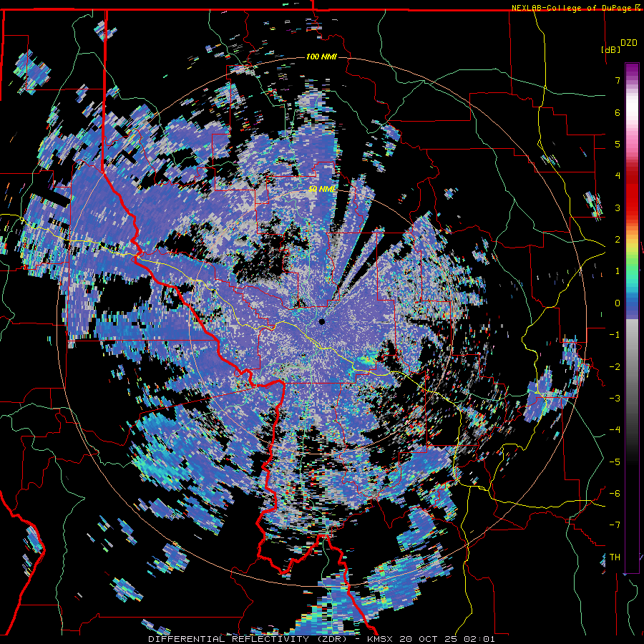Click the 1 value on color scale

pyautogui.click(x=618, y=271)
